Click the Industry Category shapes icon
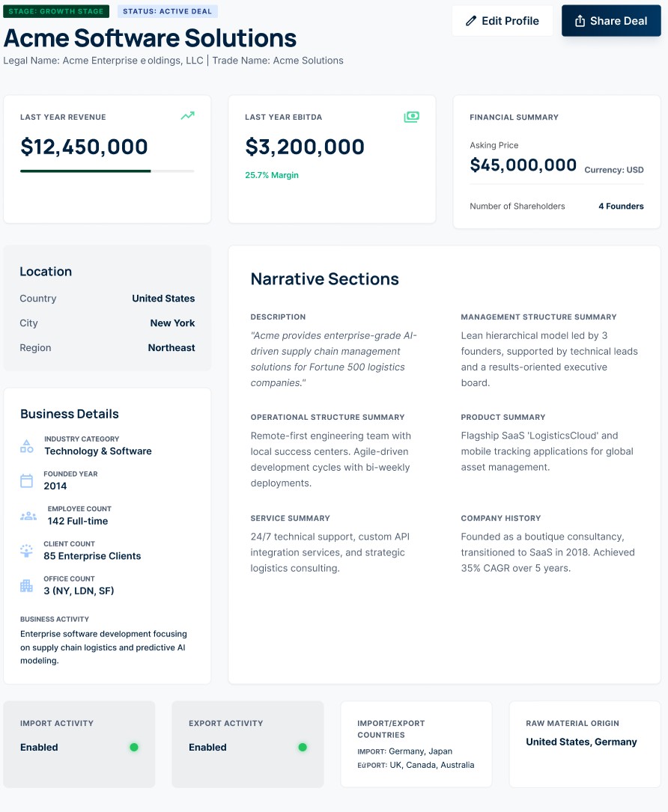The image size is (668, 812). point(26,446)
